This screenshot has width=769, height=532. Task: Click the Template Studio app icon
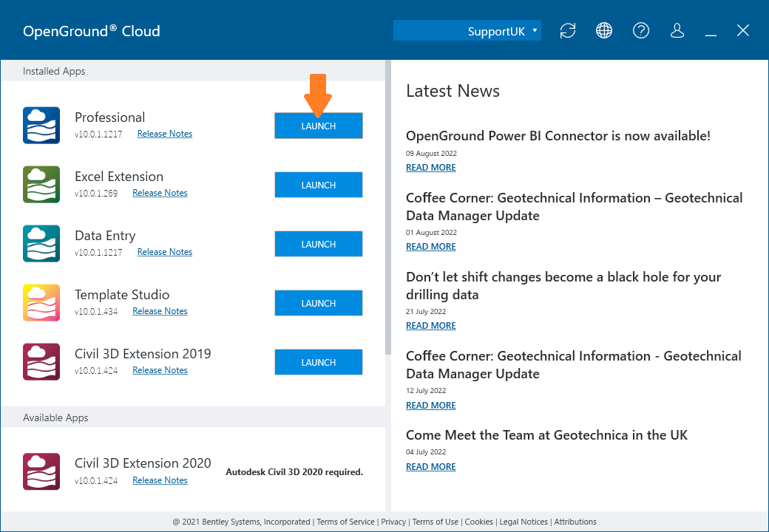(x=41, y=303)
